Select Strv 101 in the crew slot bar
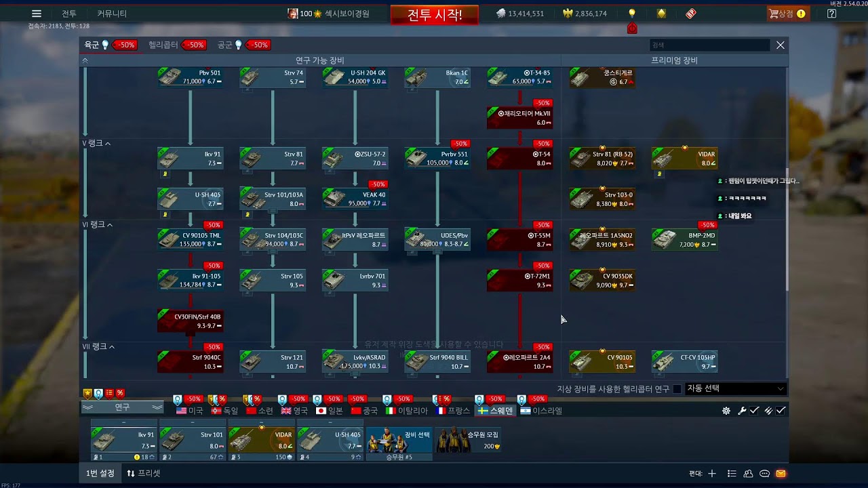Screen dimensions: 868x488 192,439
